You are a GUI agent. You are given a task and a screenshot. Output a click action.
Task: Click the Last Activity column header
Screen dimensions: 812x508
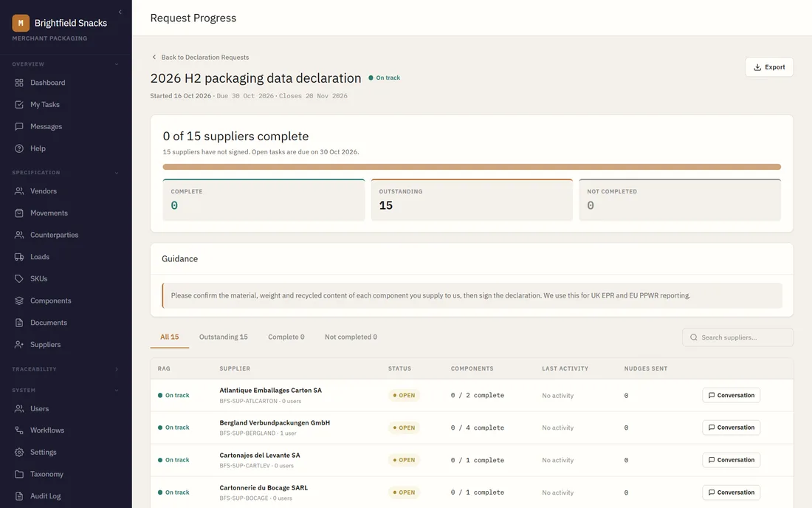click(x=565, y=368)
